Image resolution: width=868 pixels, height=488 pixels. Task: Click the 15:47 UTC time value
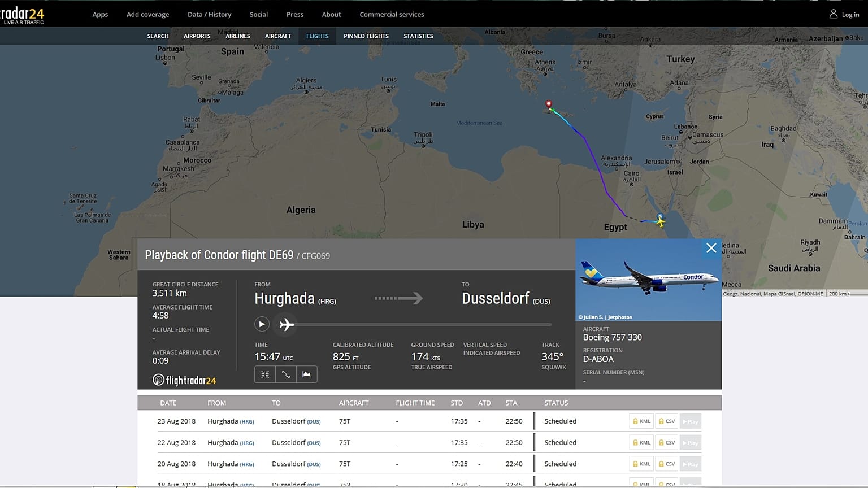tap(274, 357)
